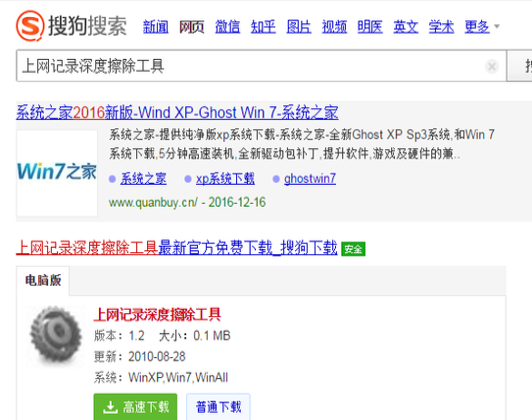Select the 网页 search category
Image resolution: width=532 pixels, height=420 pixels.
point(191,26)
